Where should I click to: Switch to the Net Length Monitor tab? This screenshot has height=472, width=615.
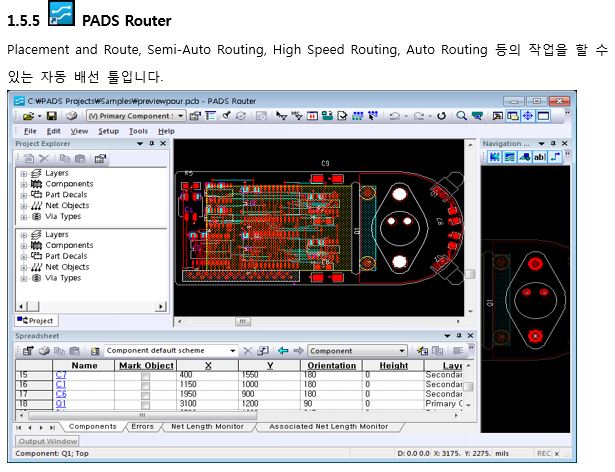click(207, 426)
